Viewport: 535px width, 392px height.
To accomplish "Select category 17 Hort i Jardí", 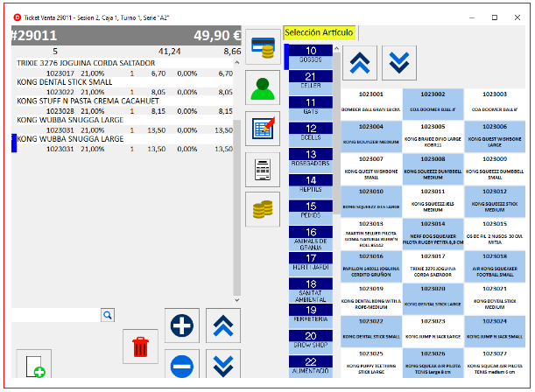I will pos(311,264).
